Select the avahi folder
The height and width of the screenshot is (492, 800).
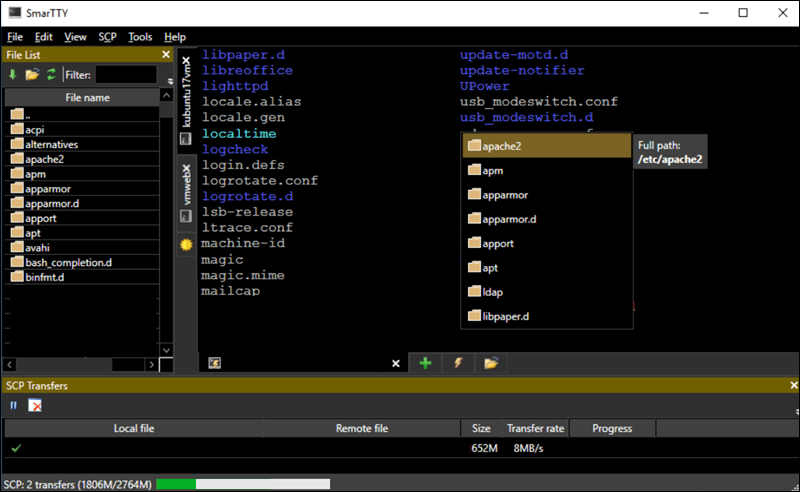[82, 248]
